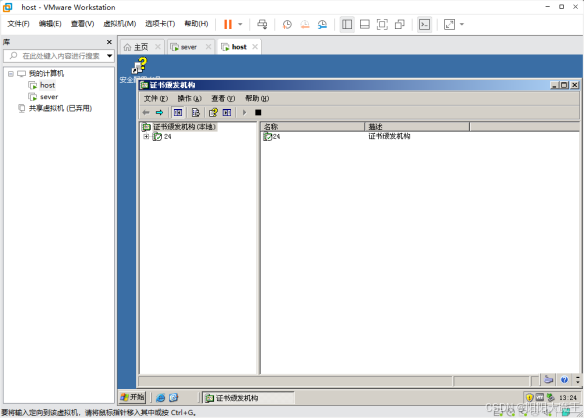Open VMware 查看(V) menu
The width and height of the screenshot is (584, 419).
82,24
